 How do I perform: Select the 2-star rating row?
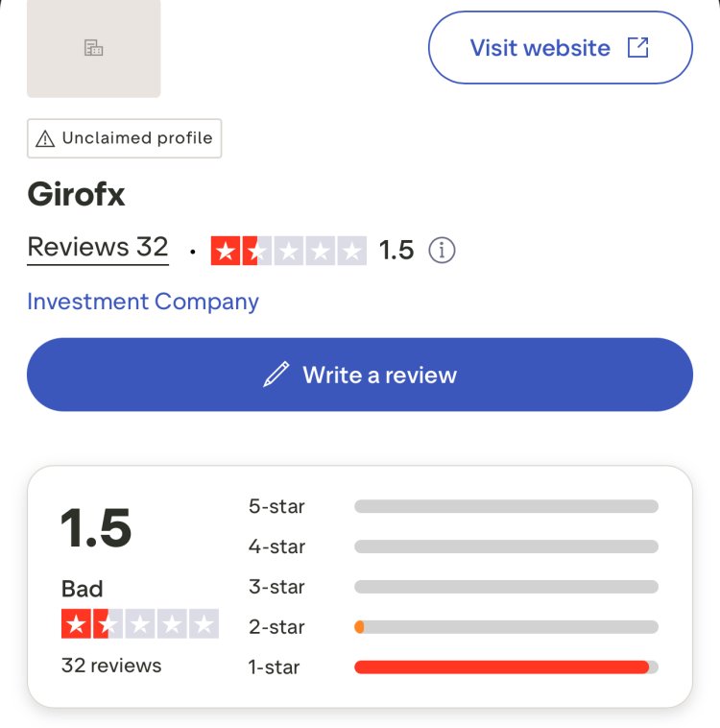tap(453, 627)
